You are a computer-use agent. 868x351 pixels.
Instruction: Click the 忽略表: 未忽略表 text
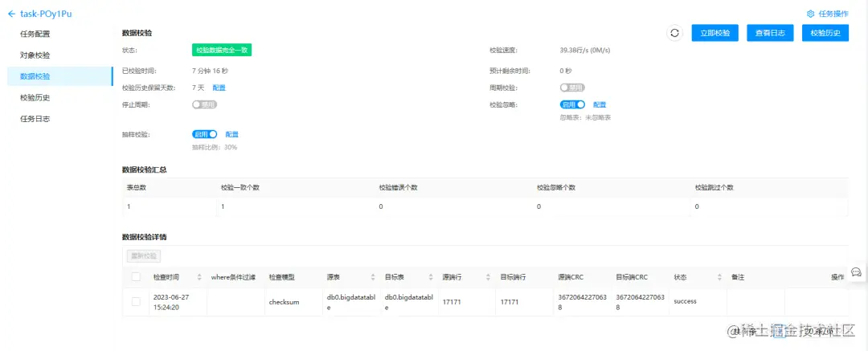[x=585, y=117]
